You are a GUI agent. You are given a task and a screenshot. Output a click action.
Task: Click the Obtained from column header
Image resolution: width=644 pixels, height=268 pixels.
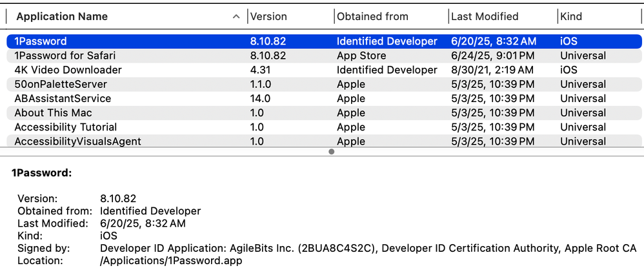click(x=373, y=16)
